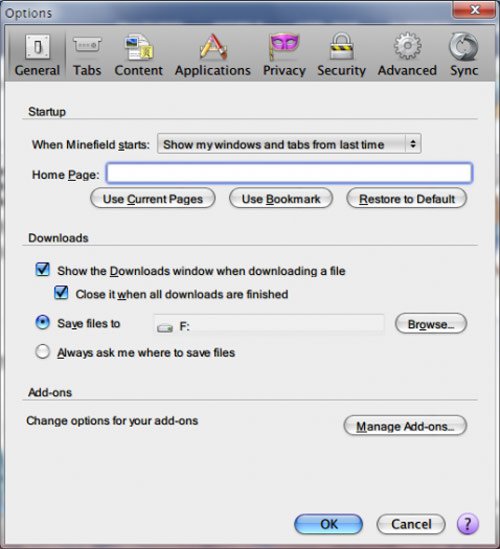Close the Options dialog
Screen dimensions: 500x549
(474, 9)
